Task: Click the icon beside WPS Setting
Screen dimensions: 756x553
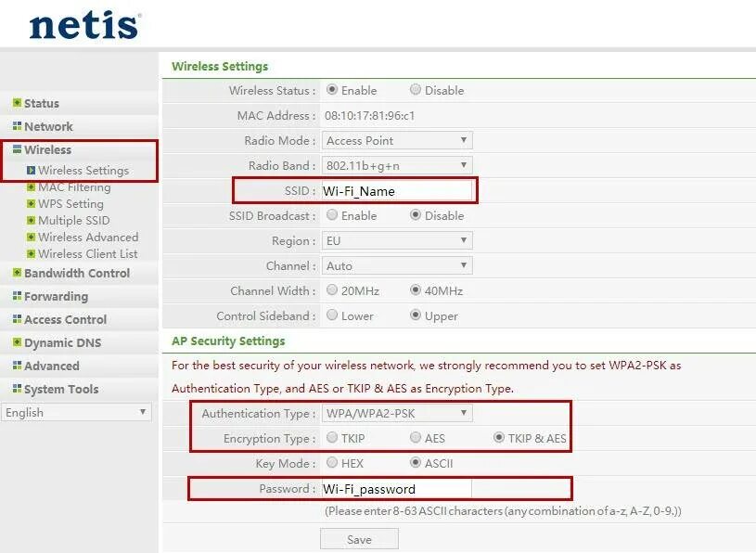Action: click(x=31, y=204)
